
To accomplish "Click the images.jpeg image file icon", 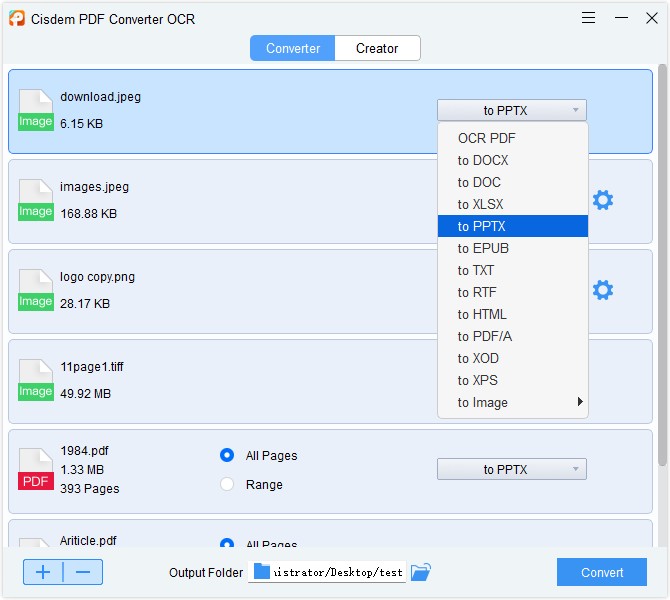I will [36, 200].
